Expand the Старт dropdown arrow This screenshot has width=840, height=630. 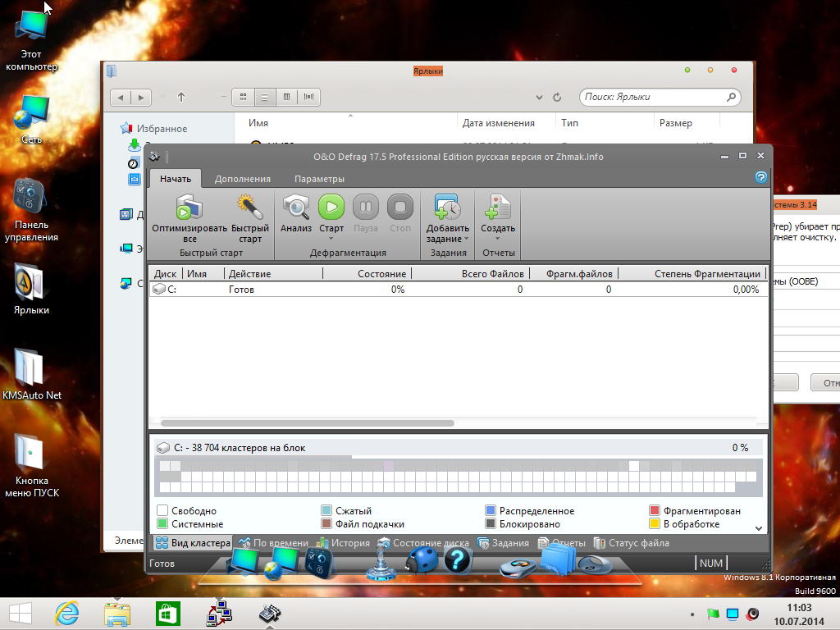pyautogui.click(x=331, y=239)
